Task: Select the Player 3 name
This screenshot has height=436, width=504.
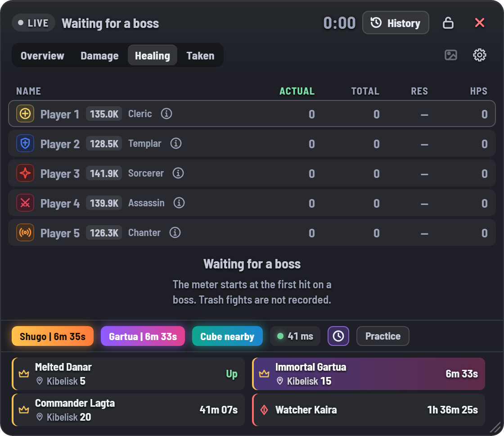Action: pyautogui.click(x=60, y=174)
